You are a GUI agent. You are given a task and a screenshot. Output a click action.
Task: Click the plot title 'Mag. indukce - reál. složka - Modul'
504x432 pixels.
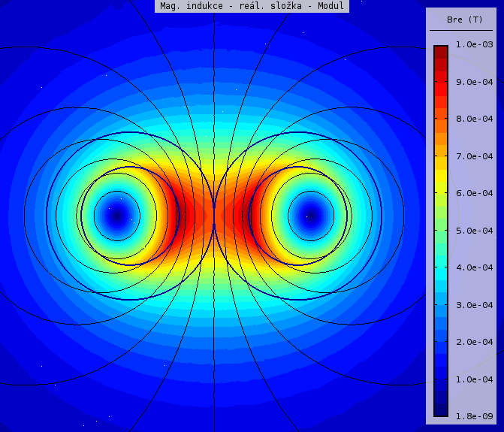pos(252,6)
